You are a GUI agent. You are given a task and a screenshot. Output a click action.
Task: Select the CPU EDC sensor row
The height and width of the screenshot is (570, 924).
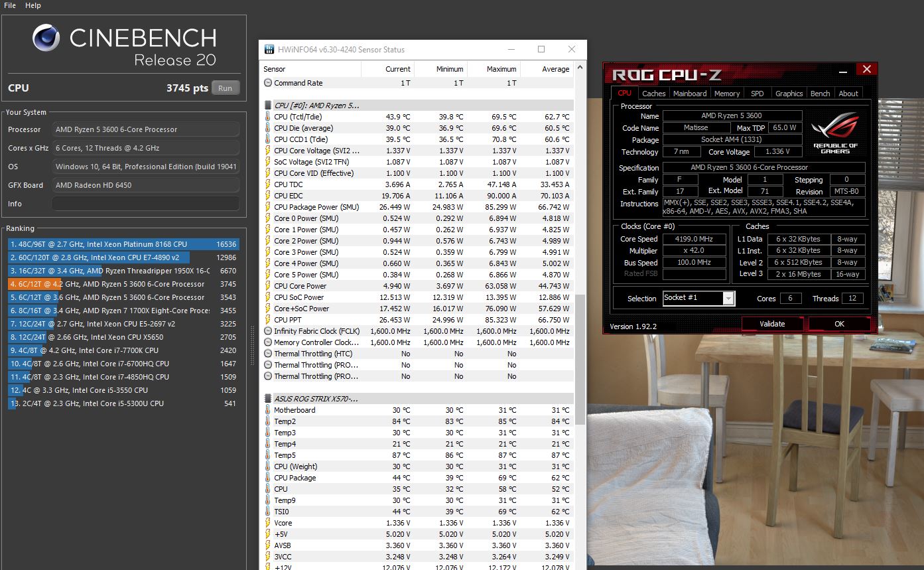click(x=417, y=196)
